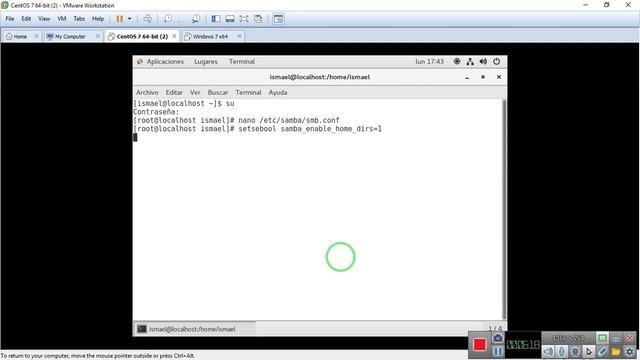Toggle recorder webcam icon
The width and height of the screenshot is (640, 360).
pyautogui.click(x=575, y=351)
